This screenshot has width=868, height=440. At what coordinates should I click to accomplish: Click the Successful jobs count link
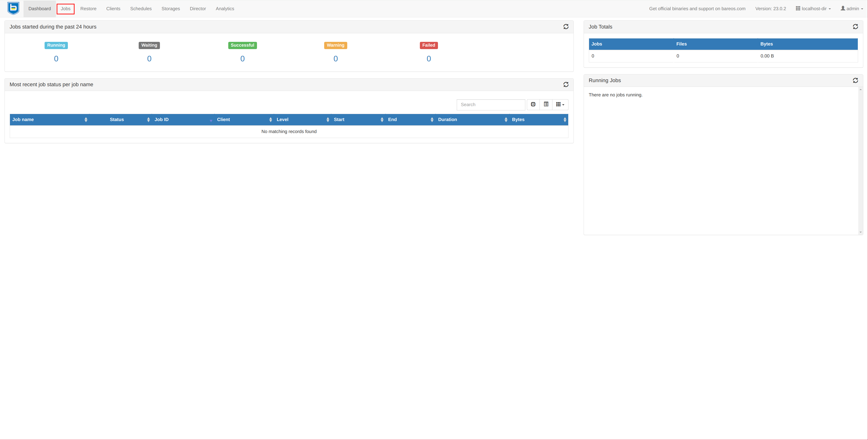click(x=242, y=59)
